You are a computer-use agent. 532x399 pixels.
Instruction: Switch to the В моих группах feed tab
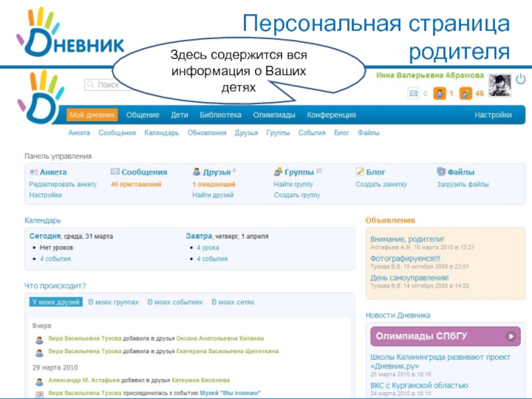[x=114, y=302]
